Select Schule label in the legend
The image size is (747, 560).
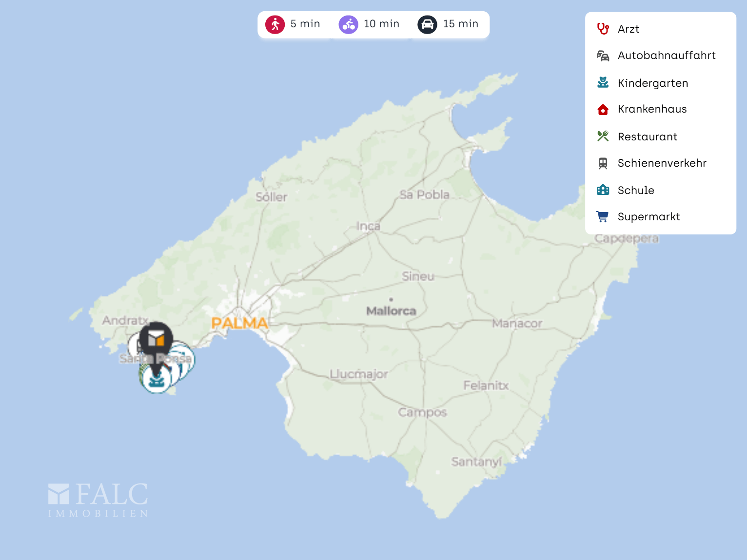(x=636, y=191)
